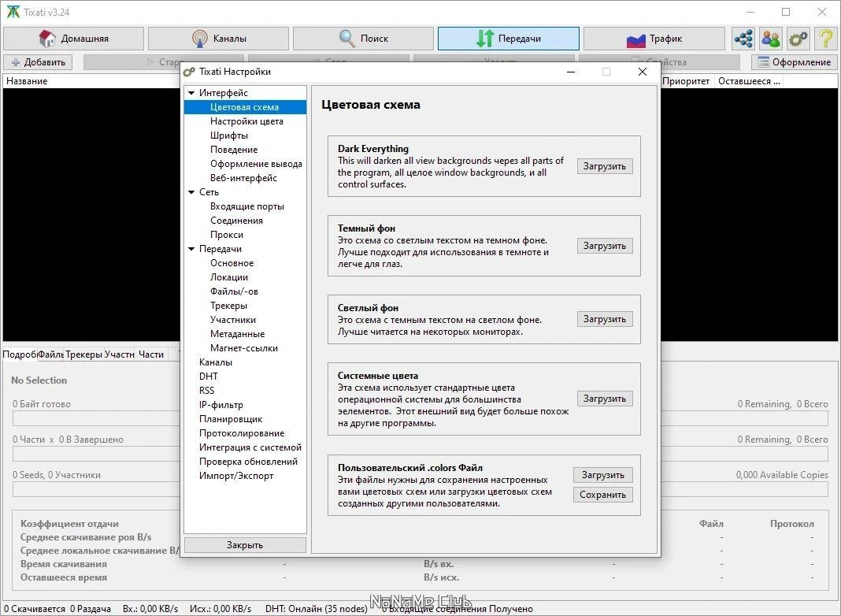Viewport: 841px width, 616px height.
Task: Switch to the Файлы tab below list
Action: click(x=51, y=354)
